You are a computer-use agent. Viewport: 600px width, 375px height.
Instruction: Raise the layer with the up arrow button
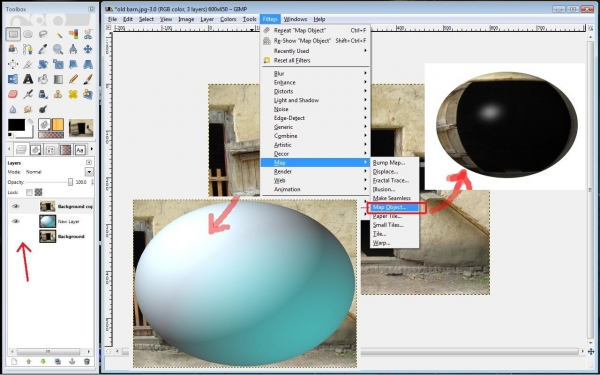point(28,361)
